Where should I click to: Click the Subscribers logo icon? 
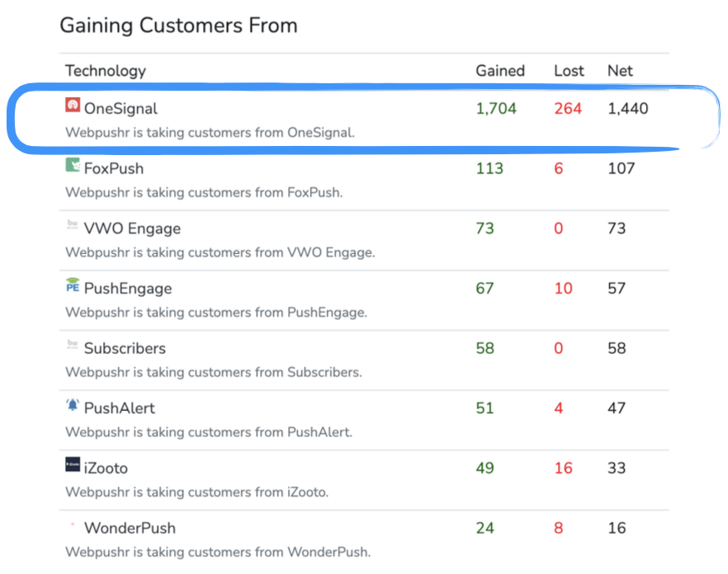(73, 345)
